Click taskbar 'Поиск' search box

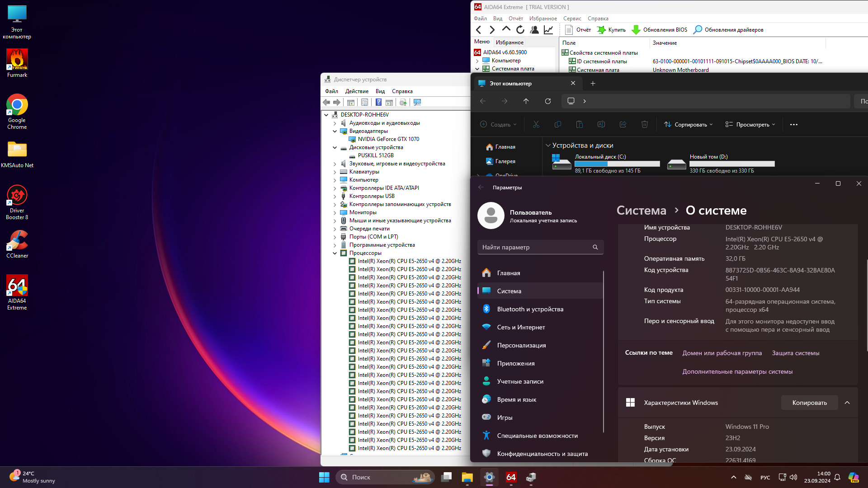point(385,477)
